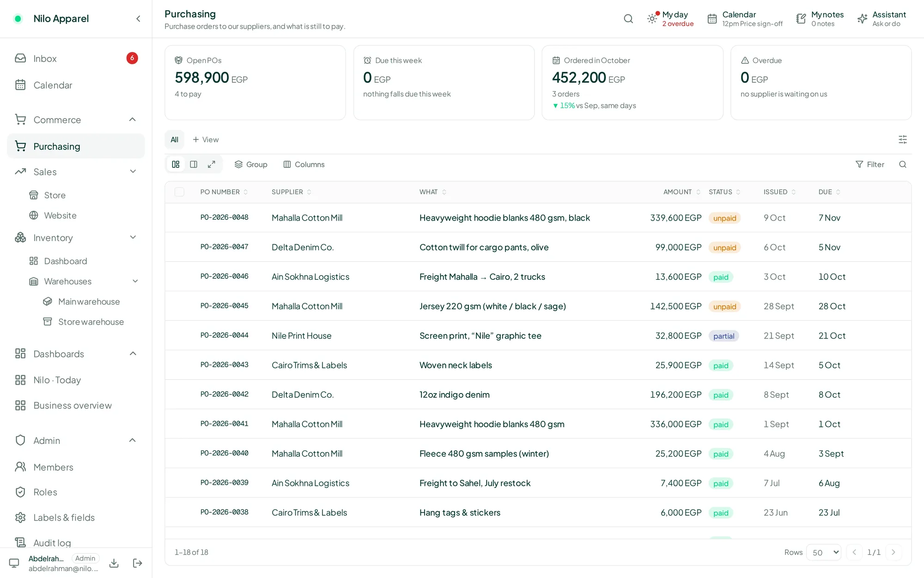
Task: Collapse the Warehouses tree chevron
Action: (x=135, y=281)
